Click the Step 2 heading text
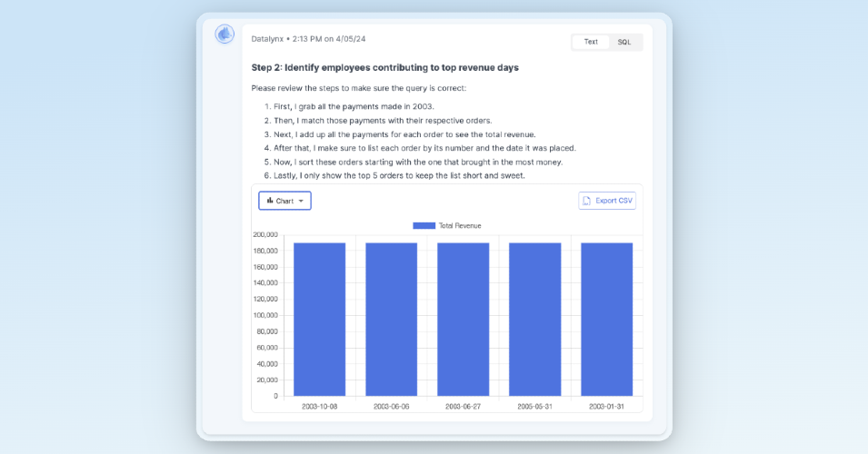The width and height of the screenshot is (868, 454). click(x=384, y=67)
